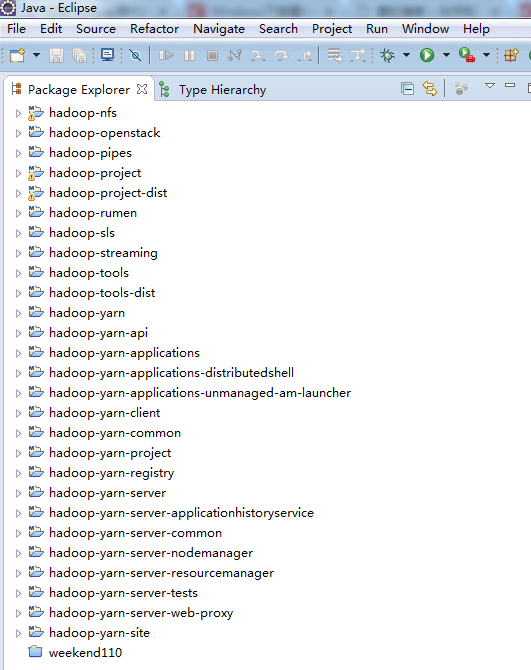
Task: Open the Project menu
Action: click(x=332, y=29)
